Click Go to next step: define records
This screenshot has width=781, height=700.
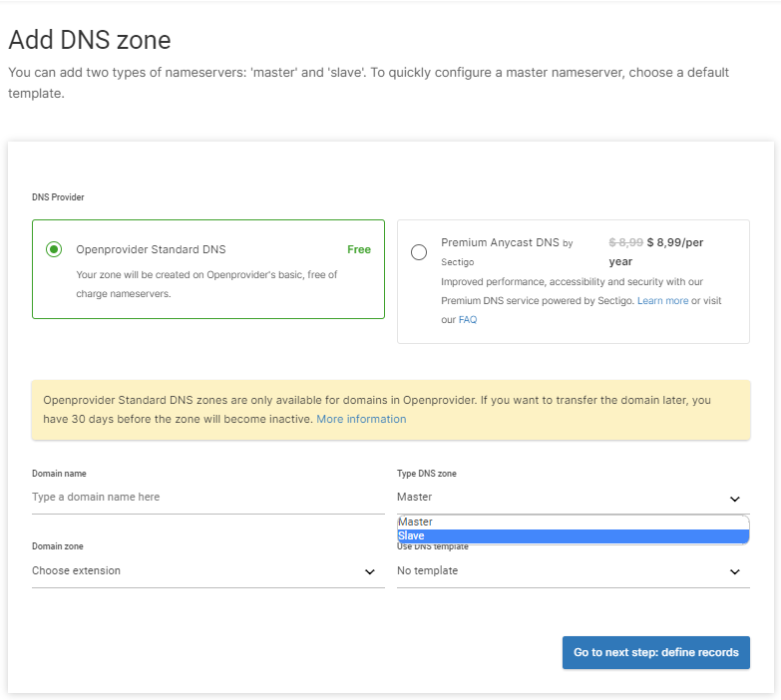[655, 652]
